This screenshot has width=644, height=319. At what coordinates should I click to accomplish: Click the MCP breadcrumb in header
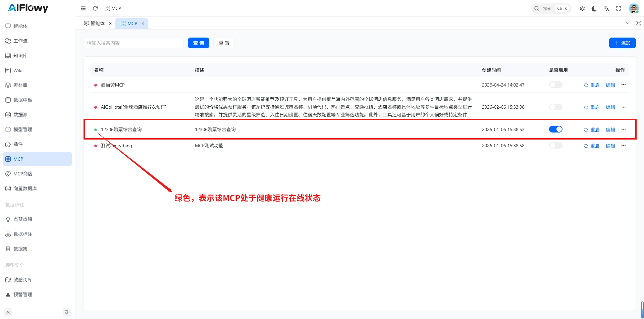pos(113,8)
